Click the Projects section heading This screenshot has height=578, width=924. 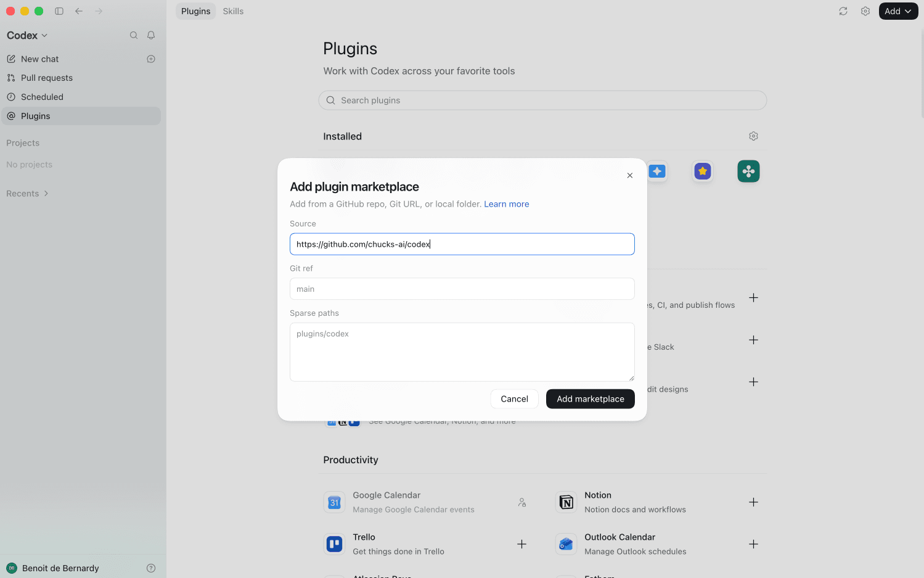tap(23, 143)
